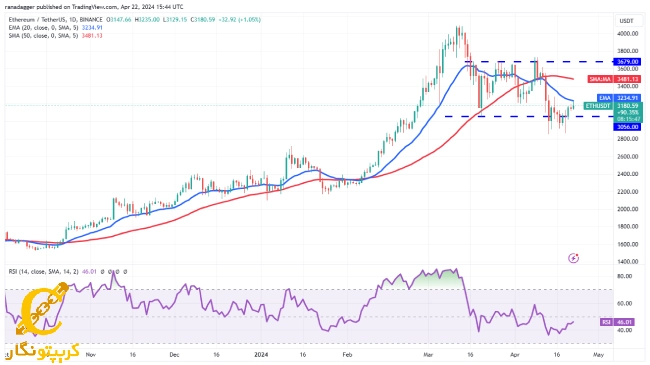Screen dimensions: 650x365
Task: Click the Mar label on time axis
Action: [428, 355]
